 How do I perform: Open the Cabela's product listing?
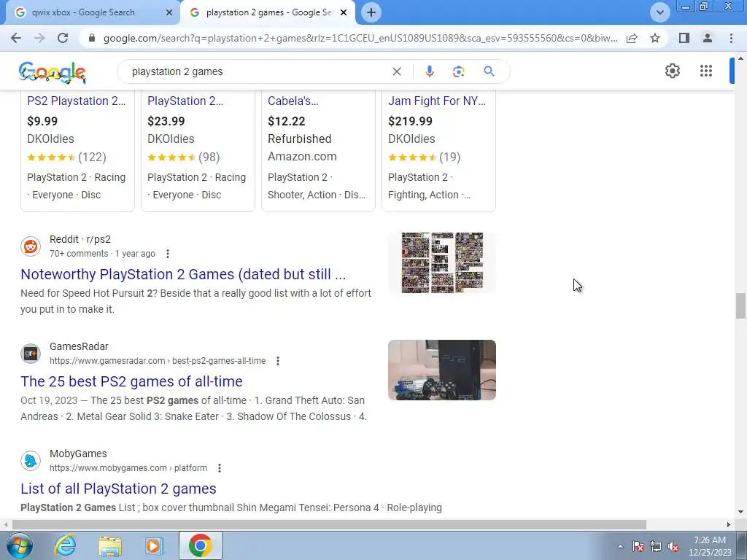click(293, 101)
